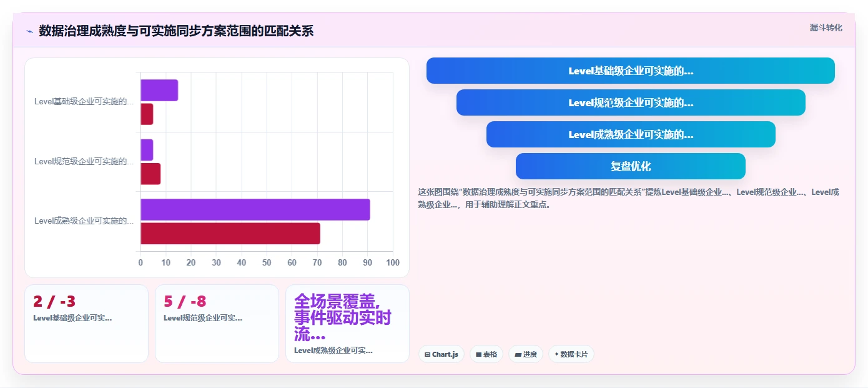Click the x-axis value 50
868x388 pixels.
(267, 263)
